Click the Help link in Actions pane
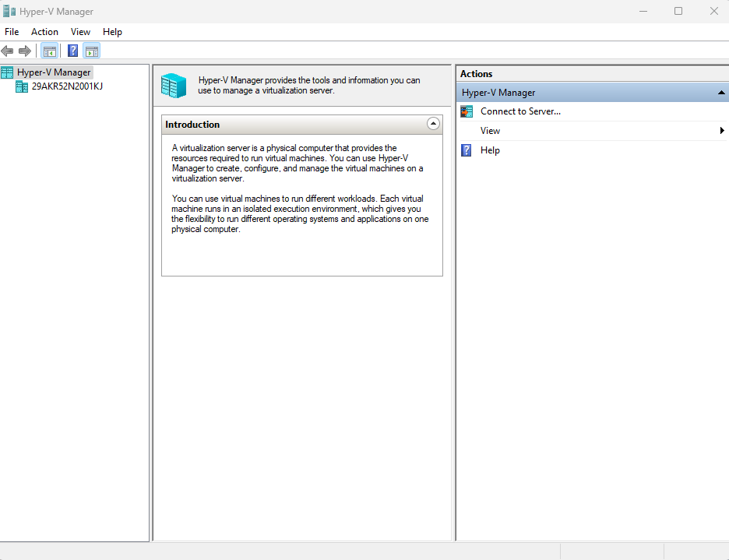The image size is (729, 560). click(490, 150)
